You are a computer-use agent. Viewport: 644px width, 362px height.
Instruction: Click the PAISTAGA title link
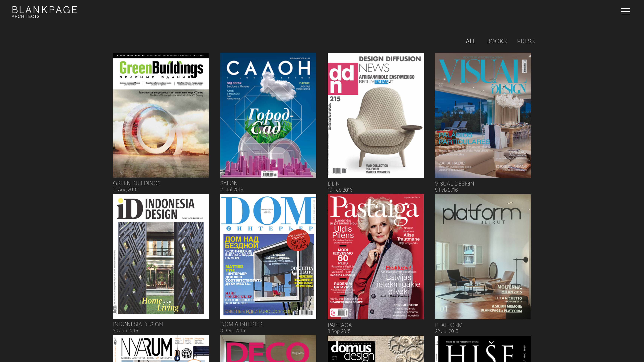[340, 325]
